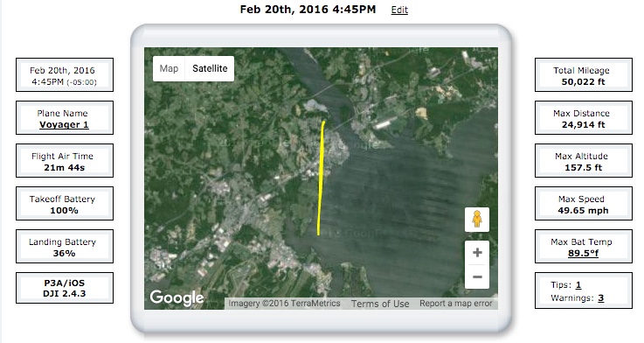Open Terms of Use on the map

[x=380, y=304]
